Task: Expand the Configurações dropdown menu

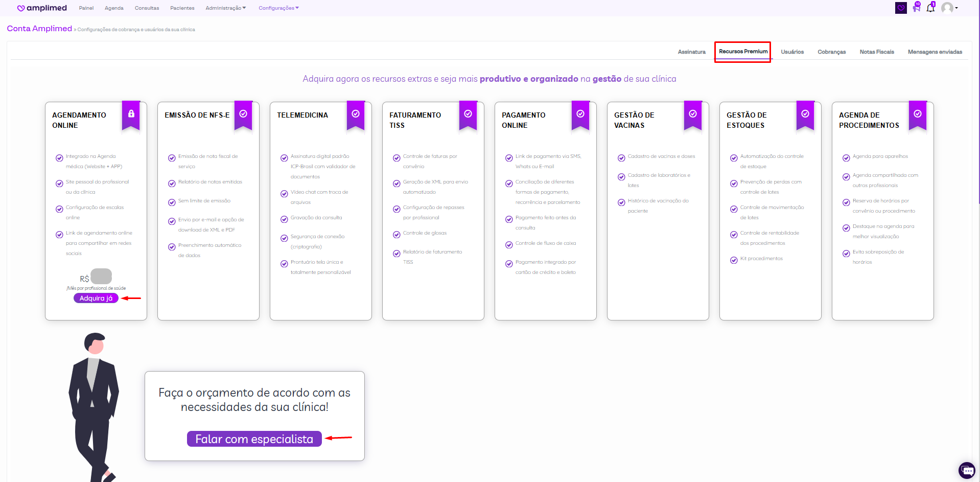Action: [278, 8]
